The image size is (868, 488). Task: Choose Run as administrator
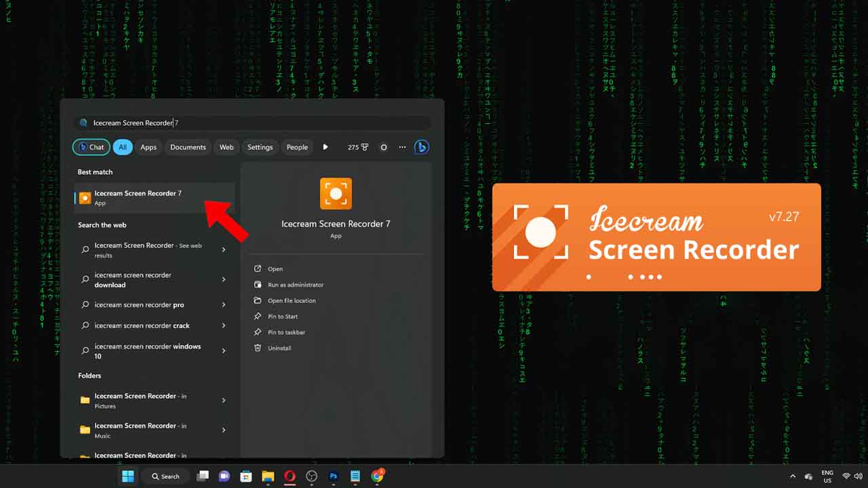[x=288, y=285]
